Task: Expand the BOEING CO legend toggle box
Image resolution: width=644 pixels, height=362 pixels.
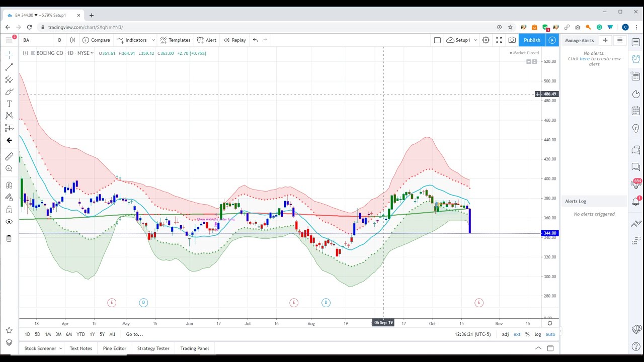Action: [x=25, y=53]
